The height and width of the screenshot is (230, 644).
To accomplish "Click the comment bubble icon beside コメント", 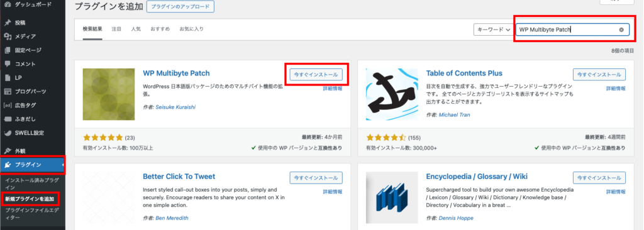I will (8, 64).
